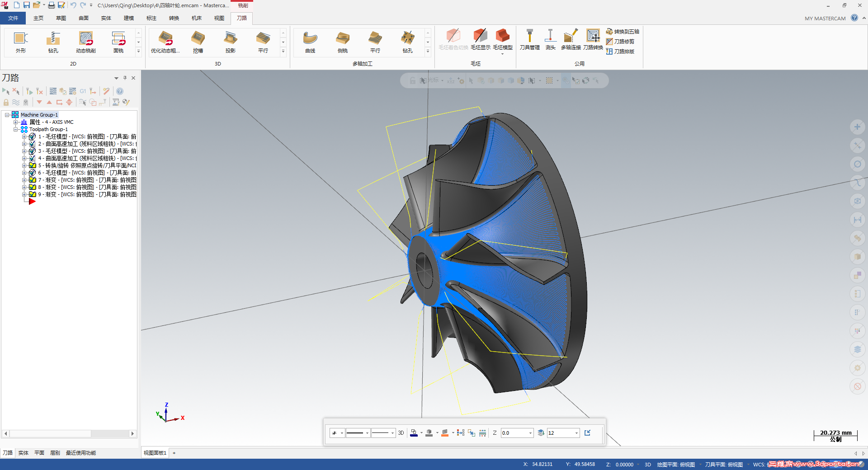Image resolution: width=868 pixels, height=470 pixels.
Task: Select the 挖槽 pocket 3D toolpath
Action: [198, 42]
